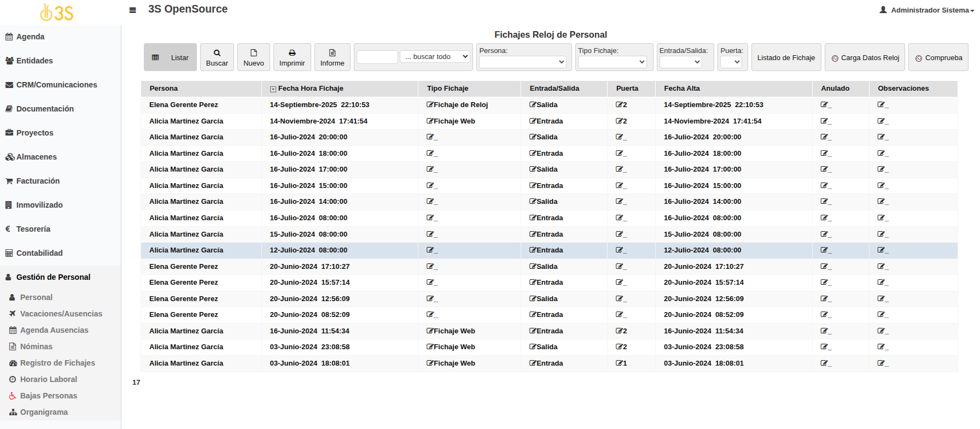This screenshot has width=980, height=429.
Task: Click the Listado de Fichaje button
Action: click(786, 58)
